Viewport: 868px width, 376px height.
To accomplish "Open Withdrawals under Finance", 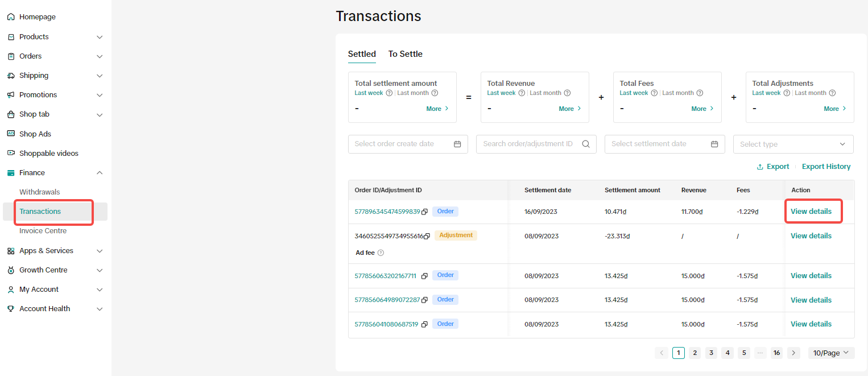I will (40, 192).
